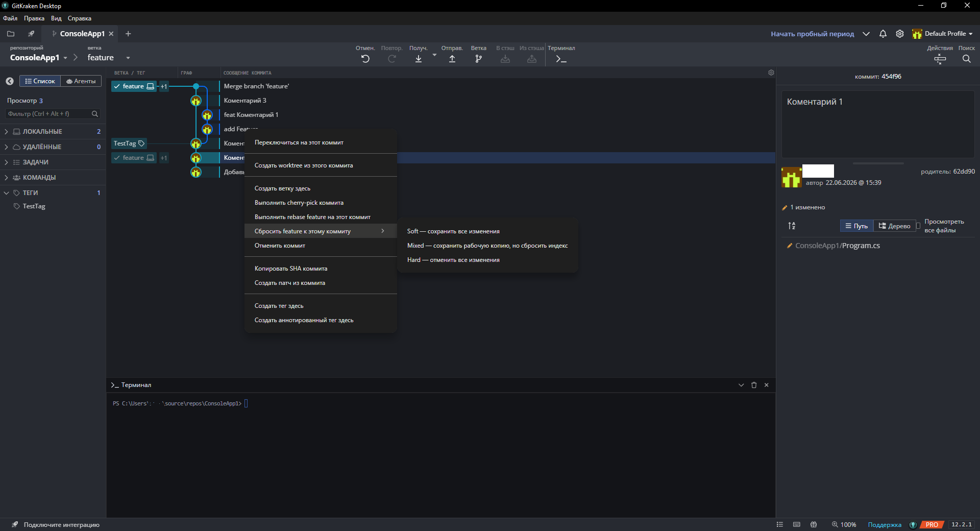Click the shield icon beside PRO badge
The width and height of the screenshot is (980, 531).
[x=913, y=524]
